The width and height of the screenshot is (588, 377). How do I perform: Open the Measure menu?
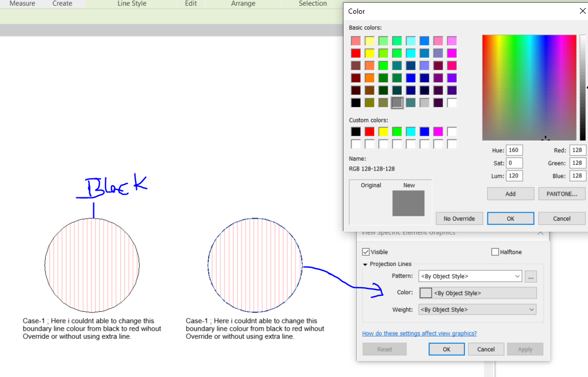point(22,4)
